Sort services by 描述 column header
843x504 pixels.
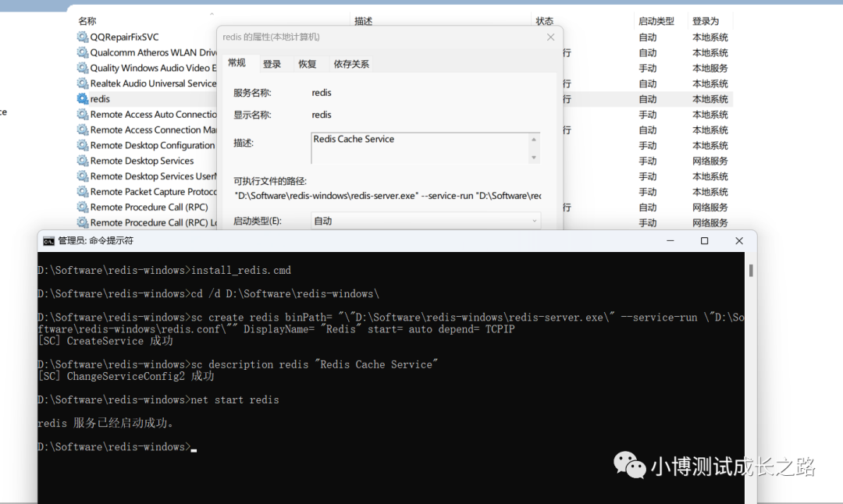[364, 21]
